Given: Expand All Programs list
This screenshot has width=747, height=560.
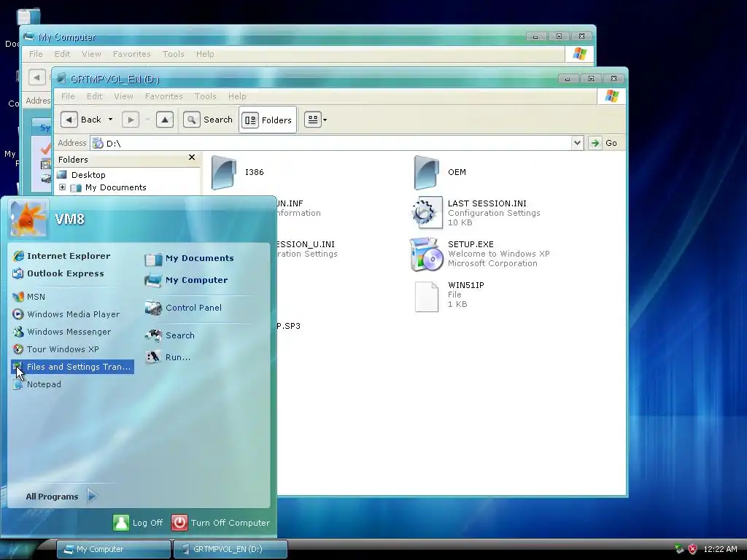Looking at the screenshot, I should (x=61, y=496).
